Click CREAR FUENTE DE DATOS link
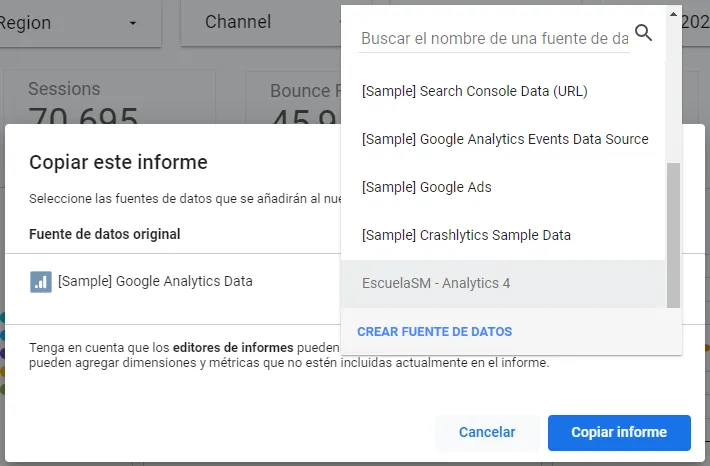Viewport: 710px width, 466px height. 434,331
